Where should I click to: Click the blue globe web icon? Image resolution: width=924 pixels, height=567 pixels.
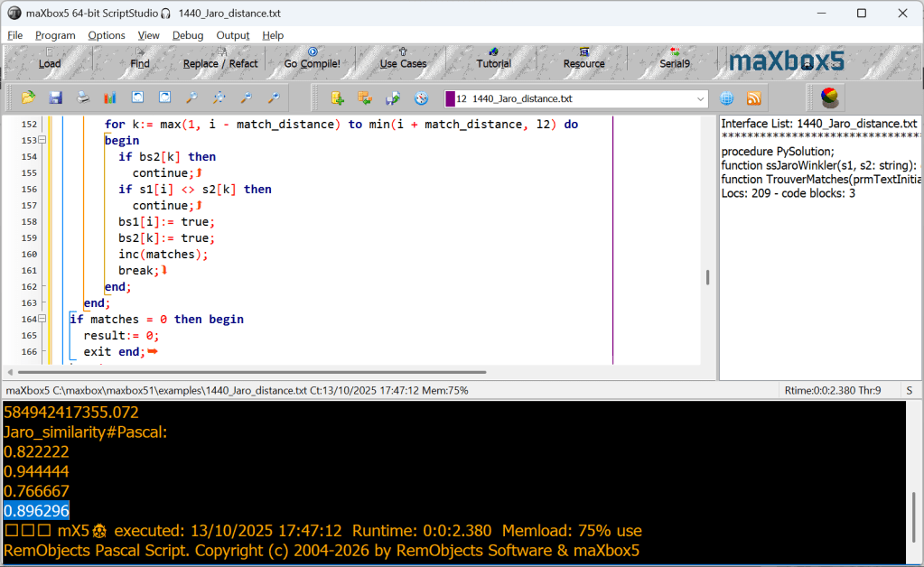pyautogui.click(x=726, y=98)
